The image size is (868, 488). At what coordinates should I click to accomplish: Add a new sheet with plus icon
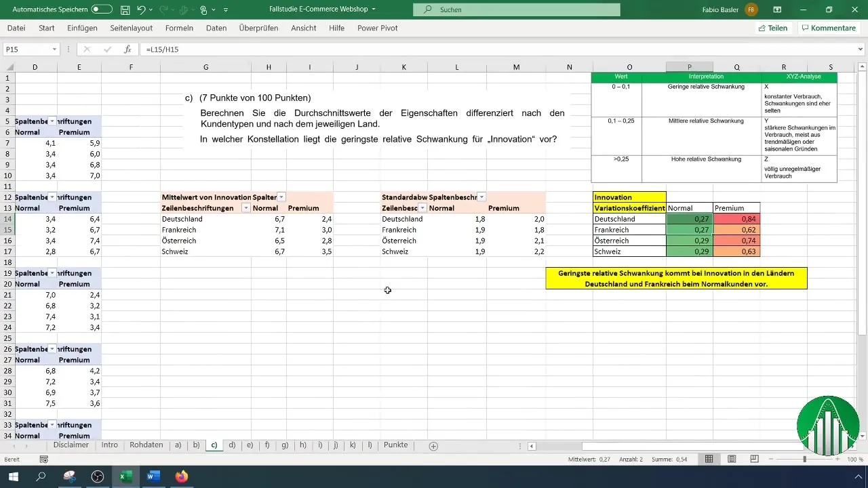coord(433,446)
